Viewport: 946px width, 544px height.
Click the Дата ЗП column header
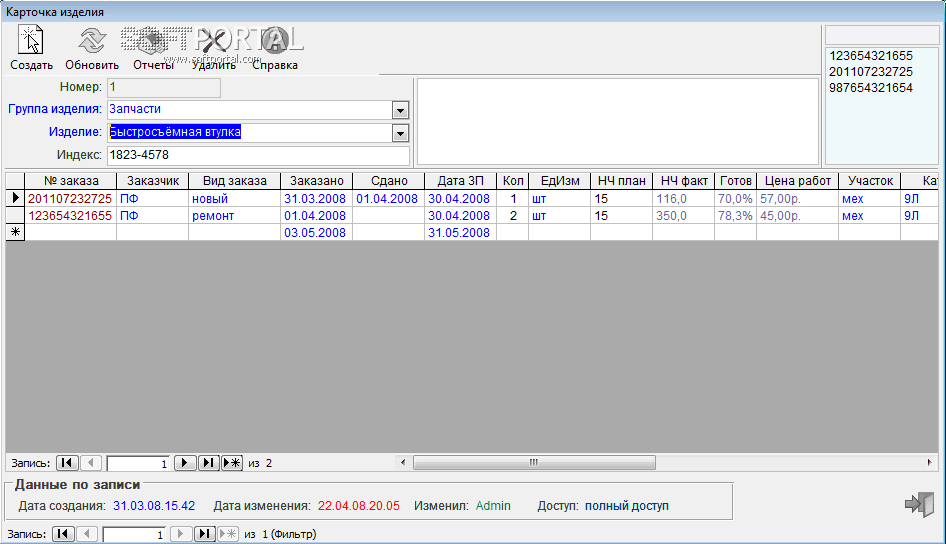click(x=460, y=181)
